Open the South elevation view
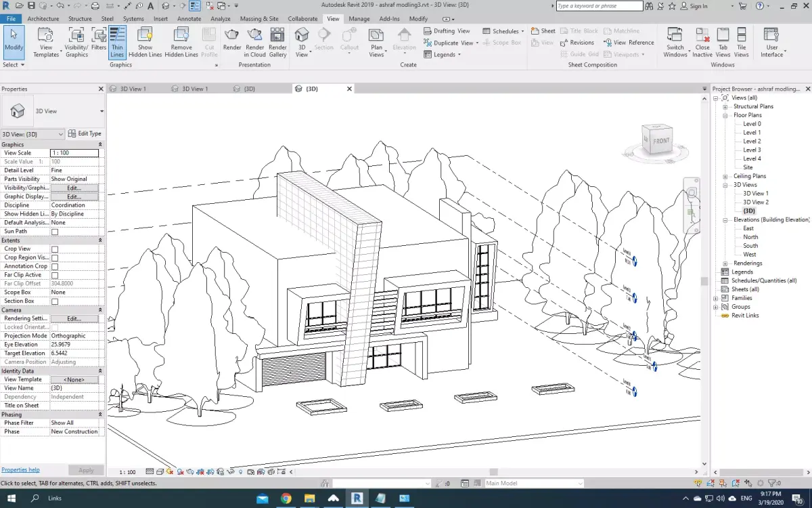 [750, 246]
